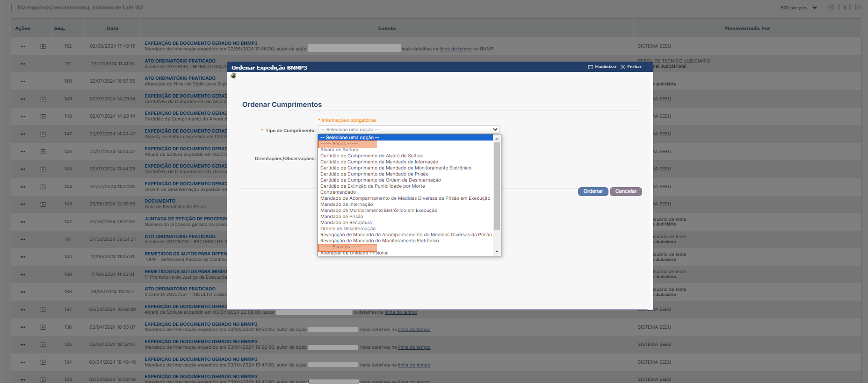Open actions menu for row 140
The width and height of the screenshot is (868, 384).
[22, 257]
